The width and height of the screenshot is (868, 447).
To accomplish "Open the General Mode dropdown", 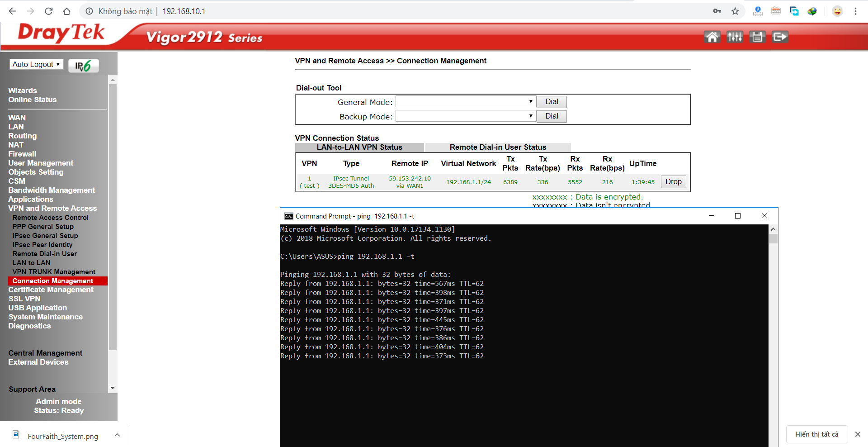I will click(466, 102).
